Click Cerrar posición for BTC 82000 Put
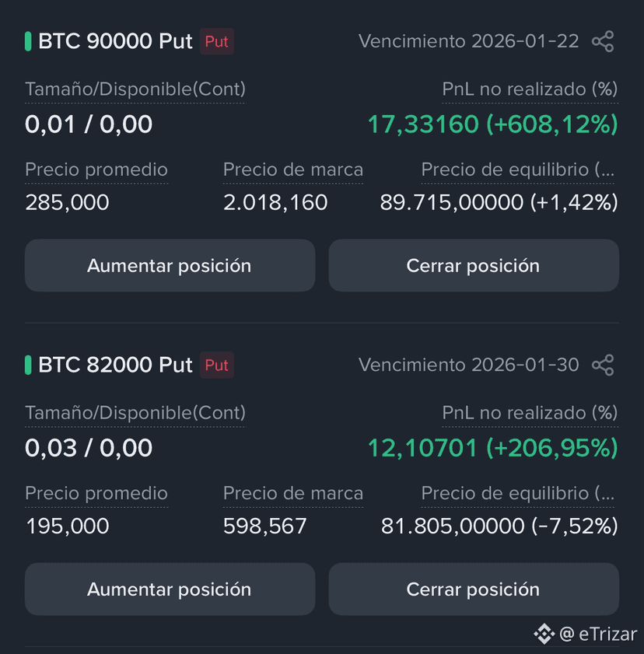 click(x=474, y=589)
